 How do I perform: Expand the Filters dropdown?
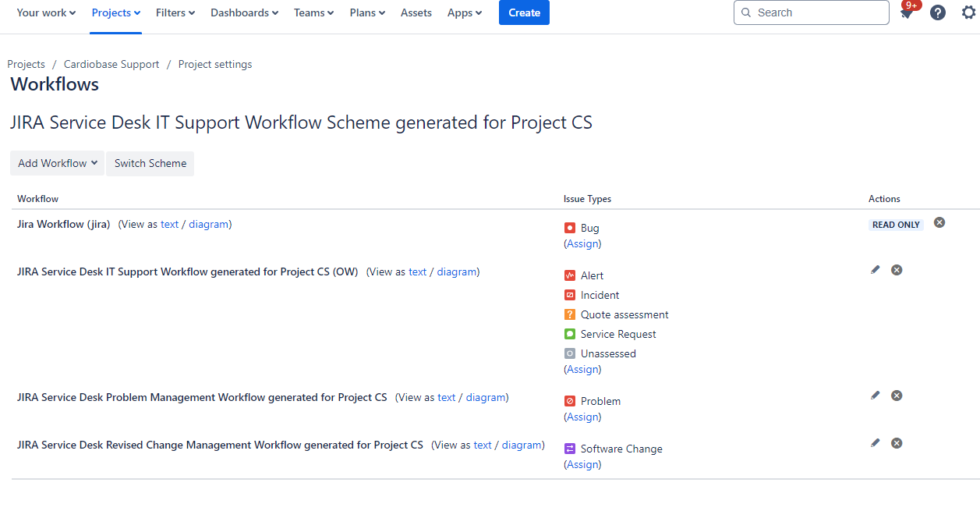pyautogui.click(x=175, y=12)
